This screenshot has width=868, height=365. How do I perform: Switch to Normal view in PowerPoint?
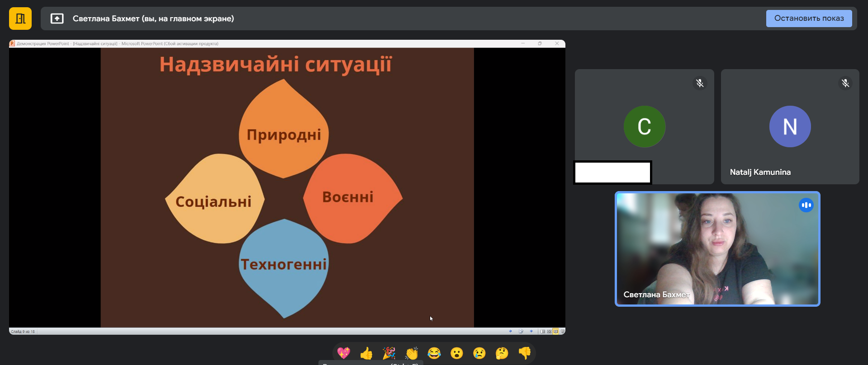pyautogui.click(x=543, y=331)
